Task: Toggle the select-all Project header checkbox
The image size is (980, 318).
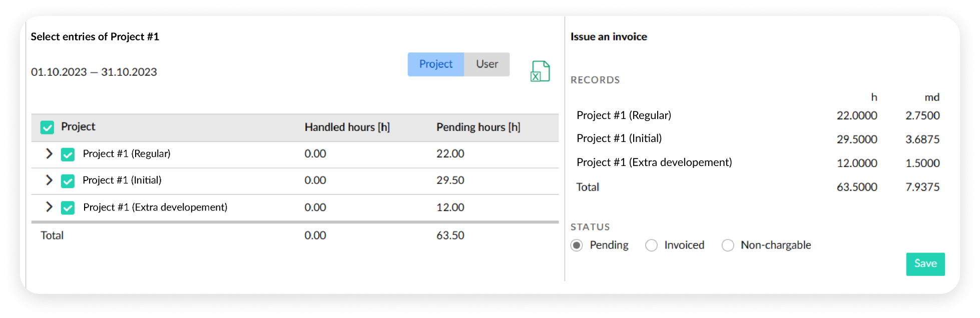Action: coord(48,127)
